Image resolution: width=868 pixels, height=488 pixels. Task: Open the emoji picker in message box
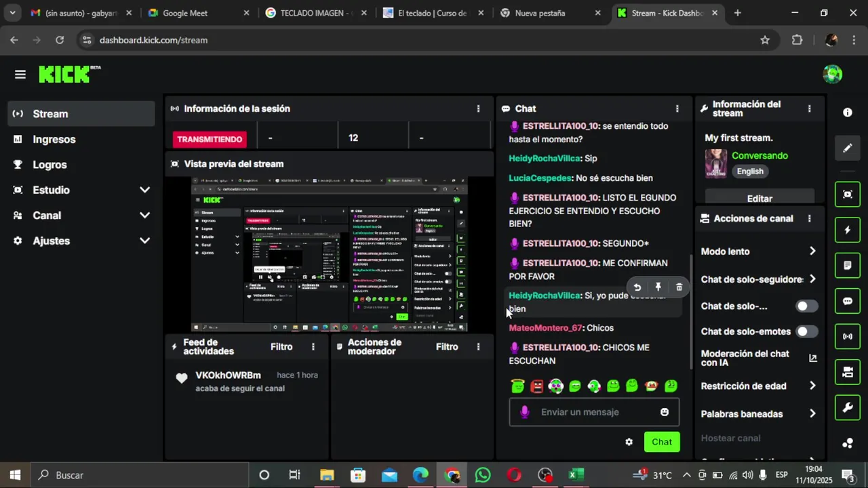point(665,412)
